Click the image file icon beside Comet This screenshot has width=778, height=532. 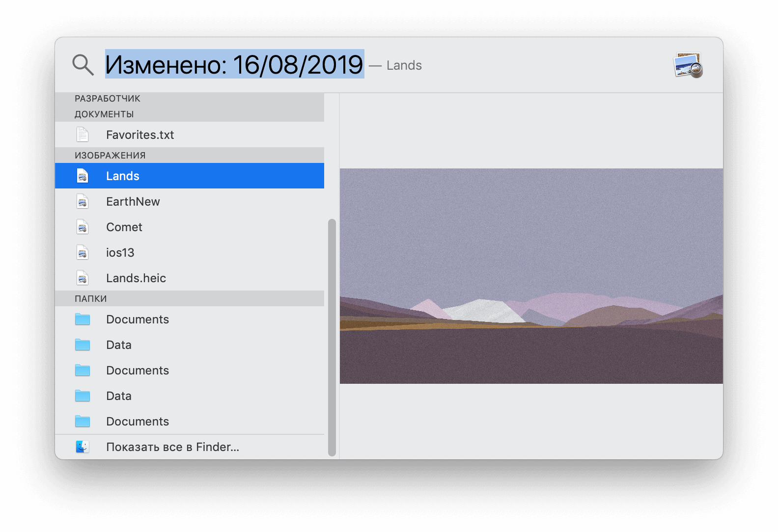tap(83, 227)
